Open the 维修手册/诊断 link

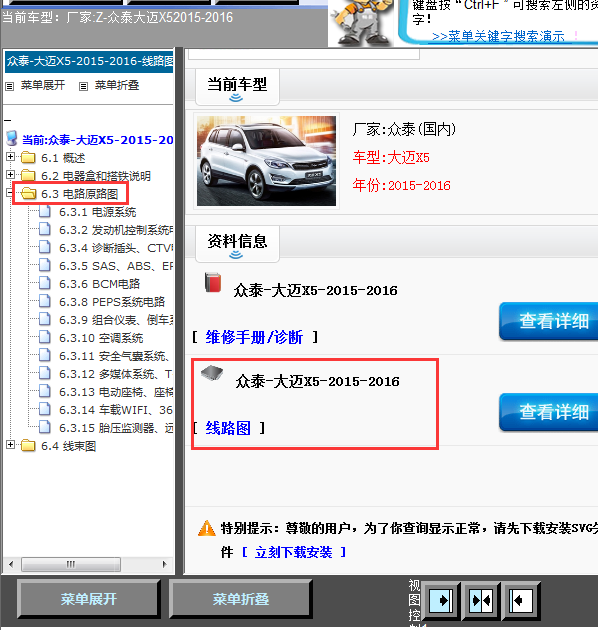(x=254, y=337)
